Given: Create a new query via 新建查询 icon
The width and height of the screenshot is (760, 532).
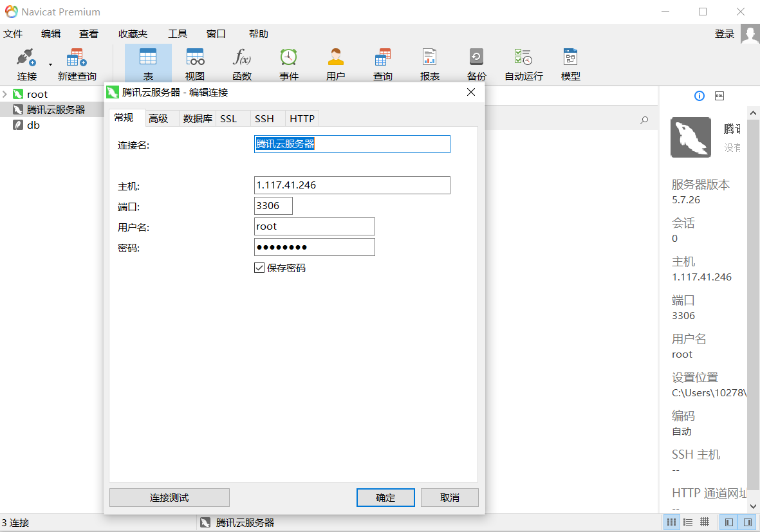Looking at the screenshot, I should (77, 64).
